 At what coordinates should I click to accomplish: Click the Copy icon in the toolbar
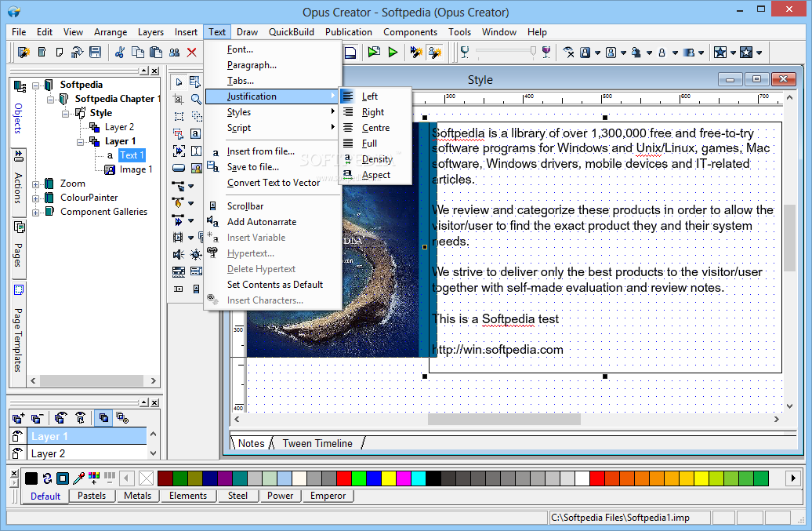coord(138,53)
